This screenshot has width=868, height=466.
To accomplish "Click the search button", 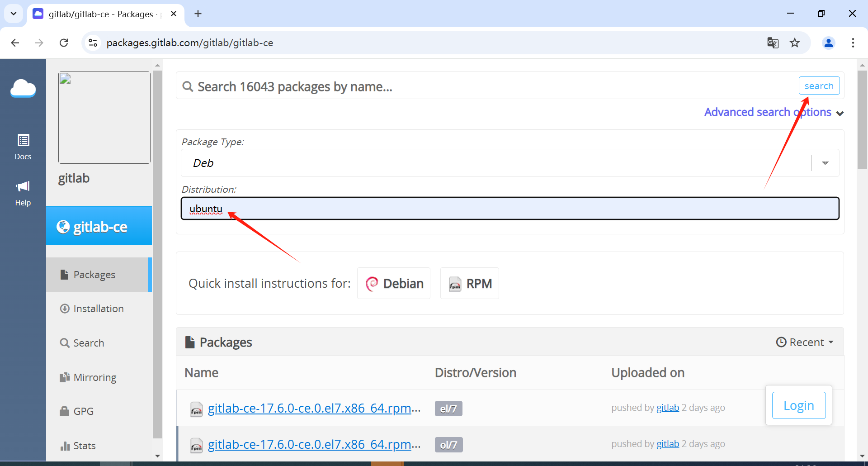I will point(819,86).
